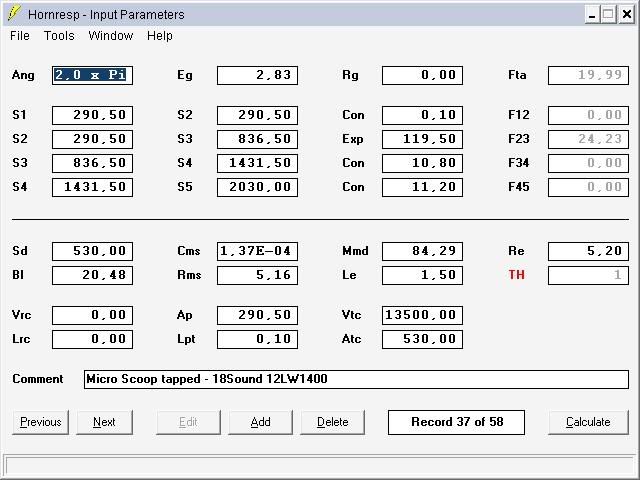Click the Record 37 of 58 indicator
This screenshot has width=640, height=480.
(456, 422)
